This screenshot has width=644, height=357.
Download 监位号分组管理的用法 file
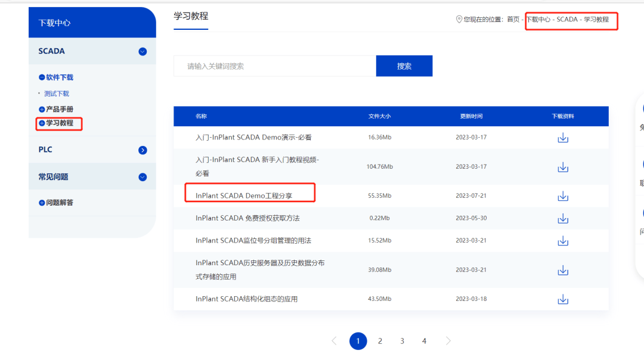click(563, 241)
